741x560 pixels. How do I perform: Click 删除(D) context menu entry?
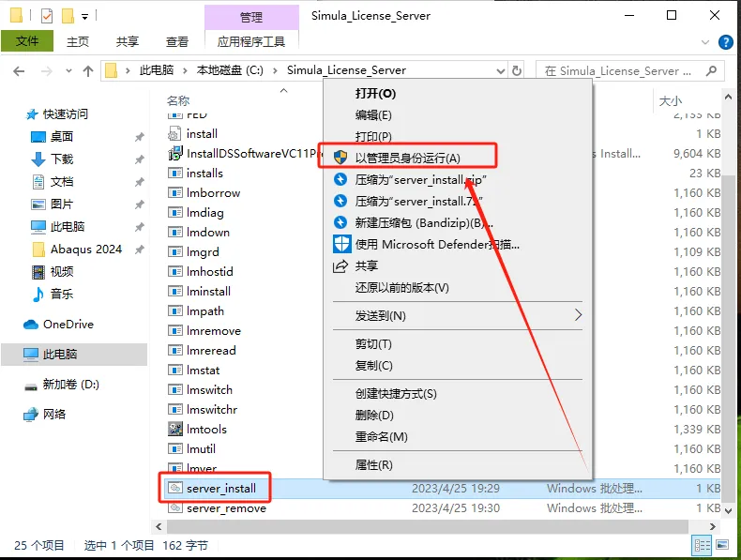[374, 415]
